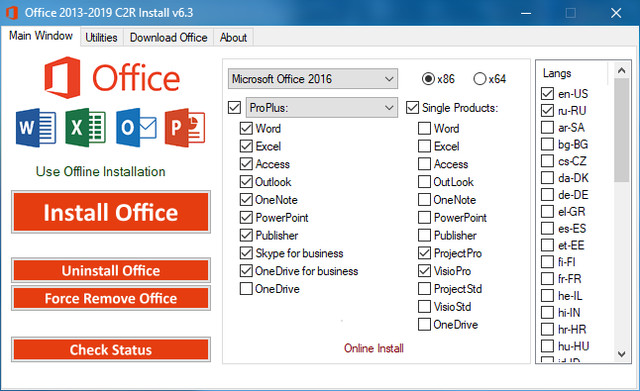Check the he-IL language
Screen dimensions: 640x391
pyautogui.click(x=547, y=295)
